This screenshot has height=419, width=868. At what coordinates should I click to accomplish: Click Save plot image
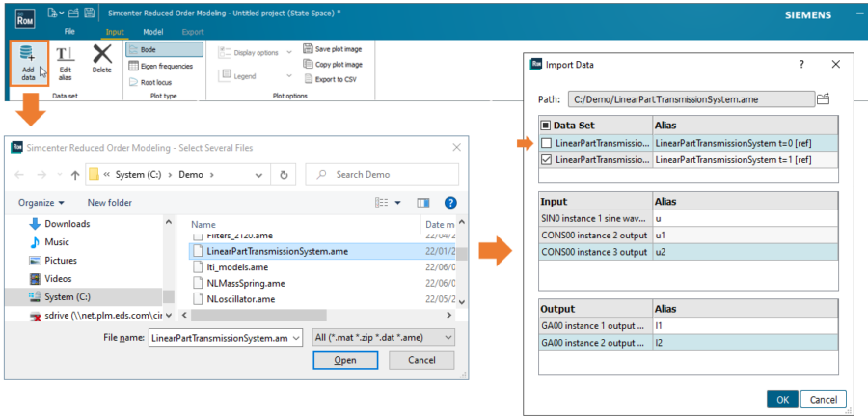pyautogui.click(x=333, y=49)
